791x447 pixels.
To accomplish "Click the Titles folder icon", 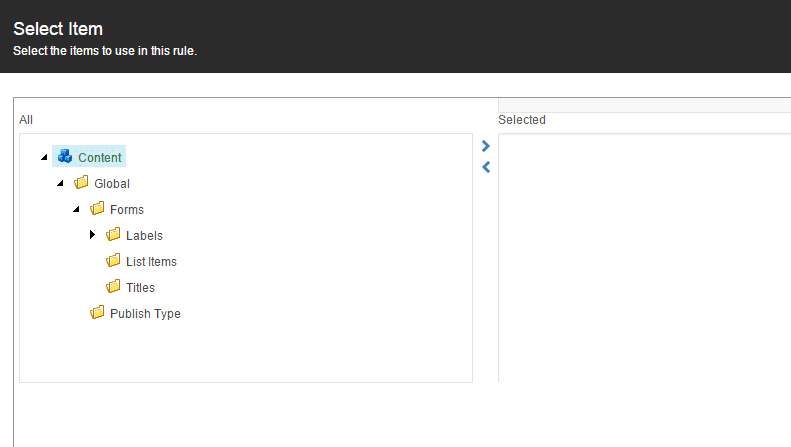I will pyautogui.click(x=114, y=287).
